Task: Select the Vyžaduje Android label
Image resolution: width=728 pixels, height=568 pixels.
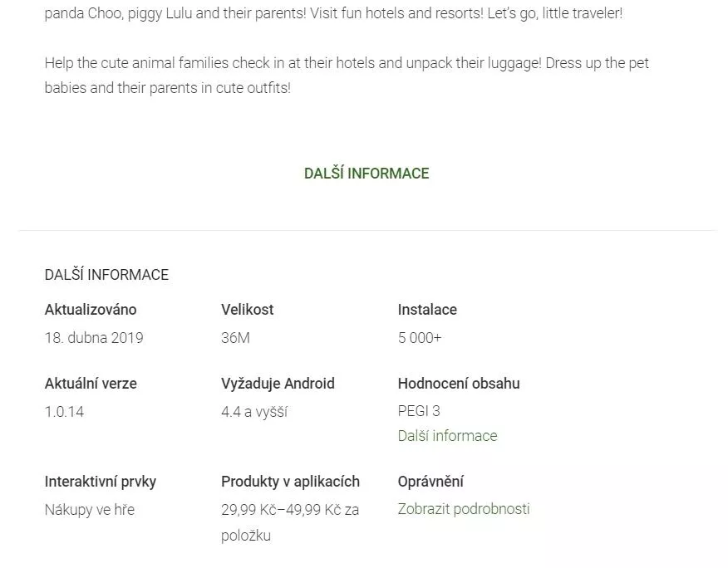Action: [x=278, y=384]
